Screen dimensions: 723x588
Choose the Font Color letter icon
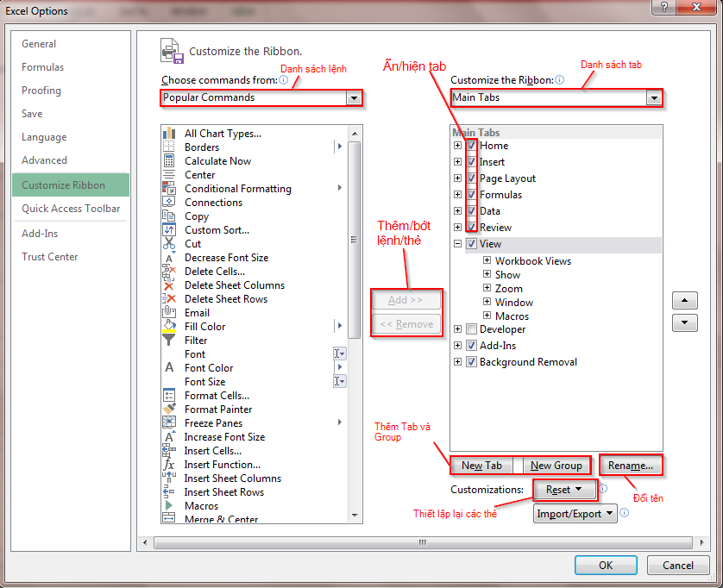169,368
